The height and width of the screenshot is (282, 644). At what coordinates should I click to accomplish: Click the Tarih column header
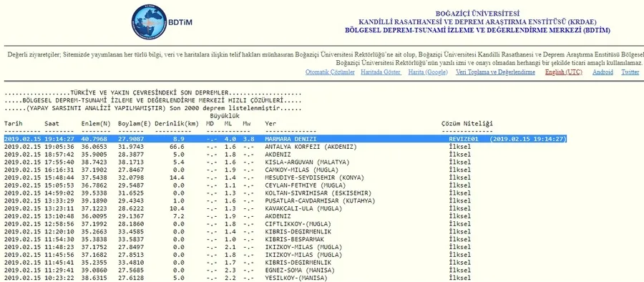point(14,124)
